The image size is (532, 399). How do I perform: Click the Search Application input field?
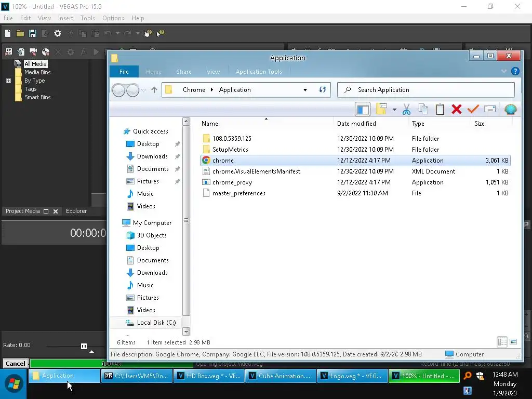pos(426,90)
